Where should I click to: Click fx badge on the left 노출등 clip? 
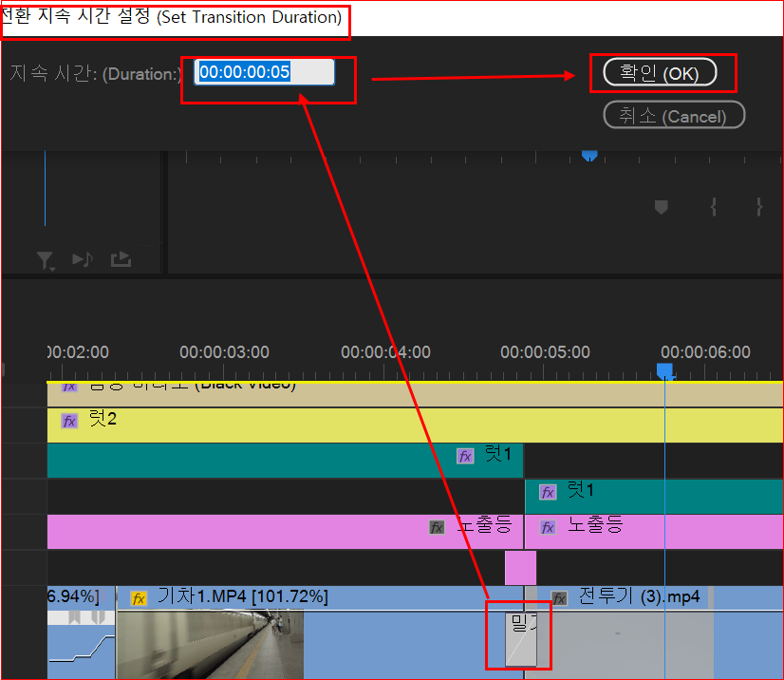pos(437,527)
